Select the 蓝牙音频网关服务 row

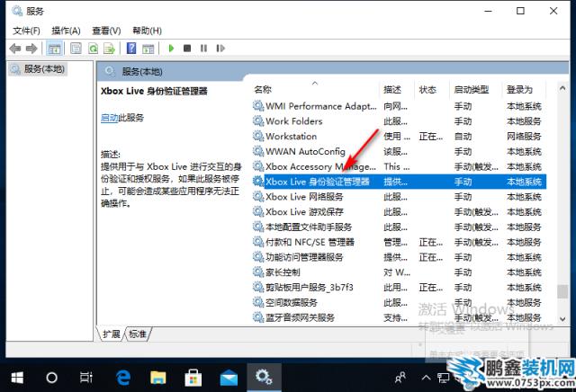(400, 317)
